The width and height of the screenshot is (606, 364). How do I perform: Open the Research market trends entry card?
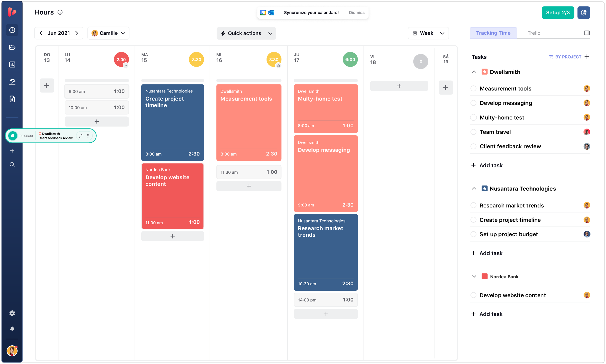(326, 252)
